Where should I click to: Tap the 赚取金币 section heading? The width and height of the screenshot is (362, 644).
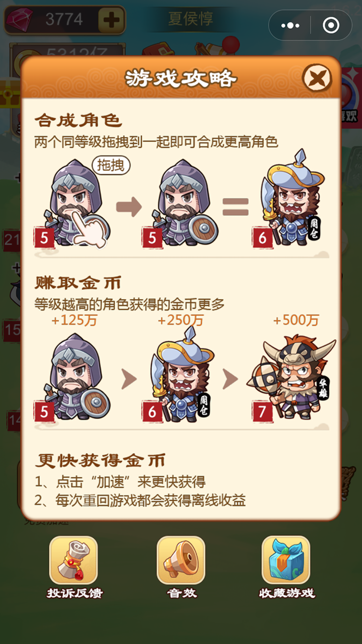pos(78,283)
